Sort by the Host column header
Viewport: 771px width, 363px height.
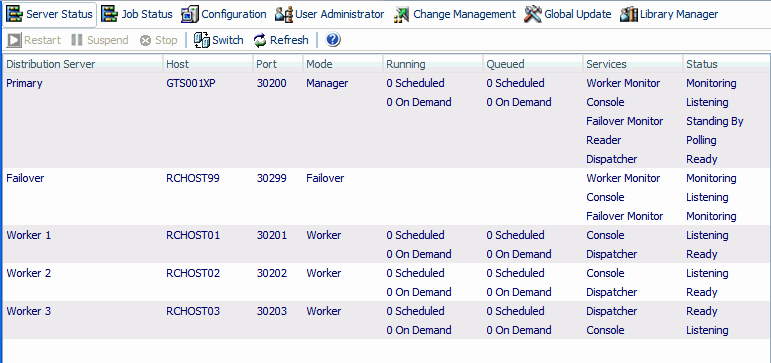[208, 64]
